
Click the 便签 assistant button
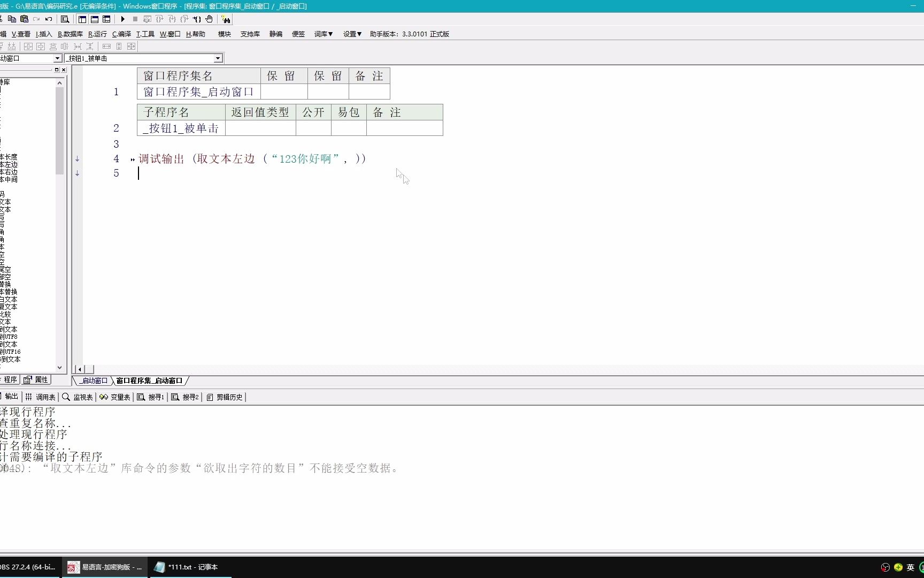pos(298,34)
